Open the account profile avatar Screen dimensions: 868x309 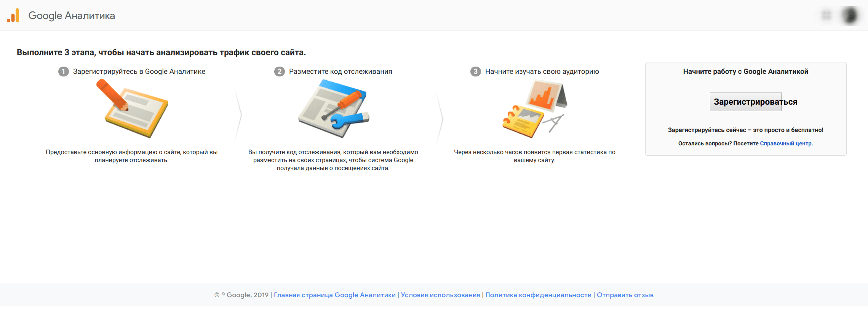[x=850, y=15]
